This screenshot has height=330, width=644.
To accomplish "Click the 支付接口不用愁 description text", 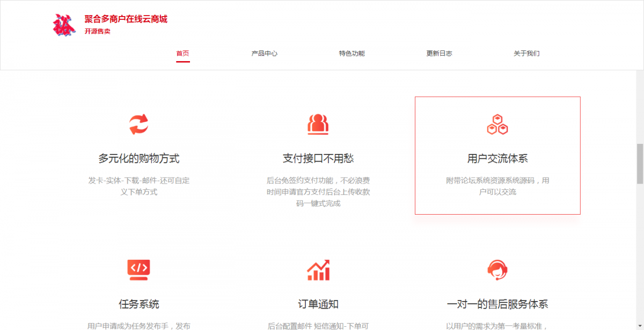I will (x=318, y=192).
